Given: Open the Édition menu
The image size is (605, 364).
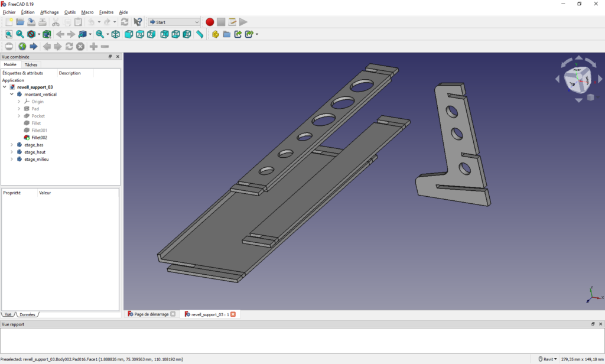Looking at the screenshot, I should [28, 12].
